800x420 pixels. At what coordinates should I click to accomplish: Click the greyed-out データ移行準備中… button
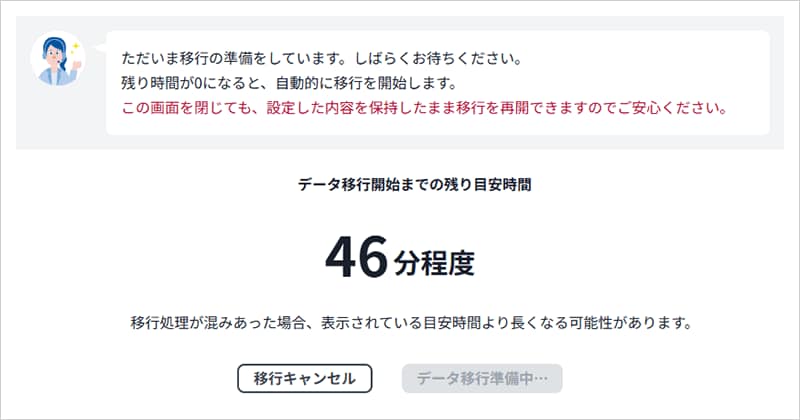(x=482, y=378)
